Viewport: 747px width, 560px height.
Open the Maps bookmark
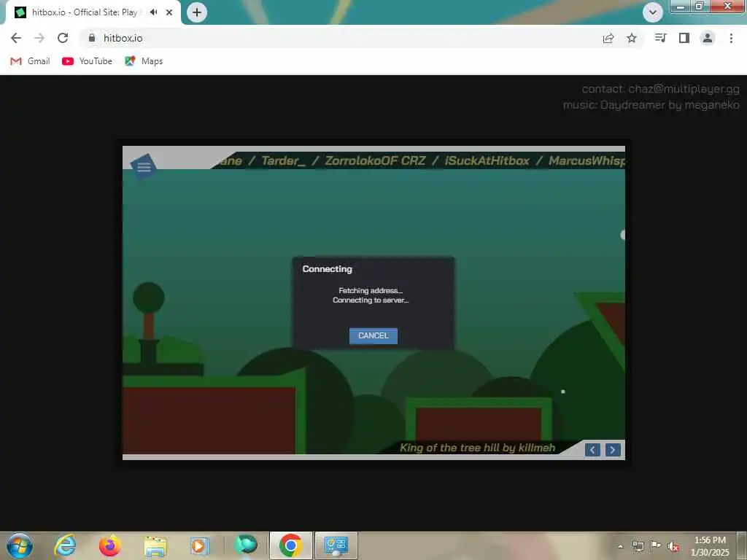coord(144,61)
